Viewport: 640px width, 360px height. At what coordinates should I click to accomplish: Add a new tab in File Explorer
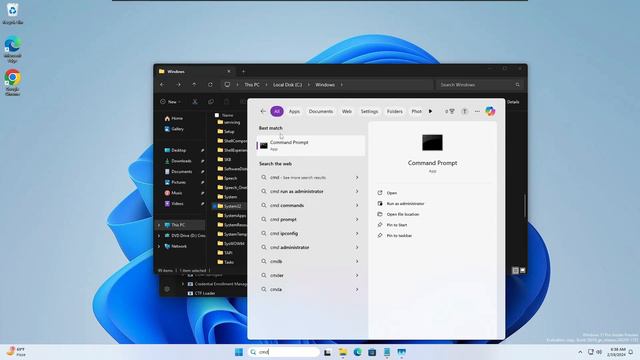coord(243,71)
